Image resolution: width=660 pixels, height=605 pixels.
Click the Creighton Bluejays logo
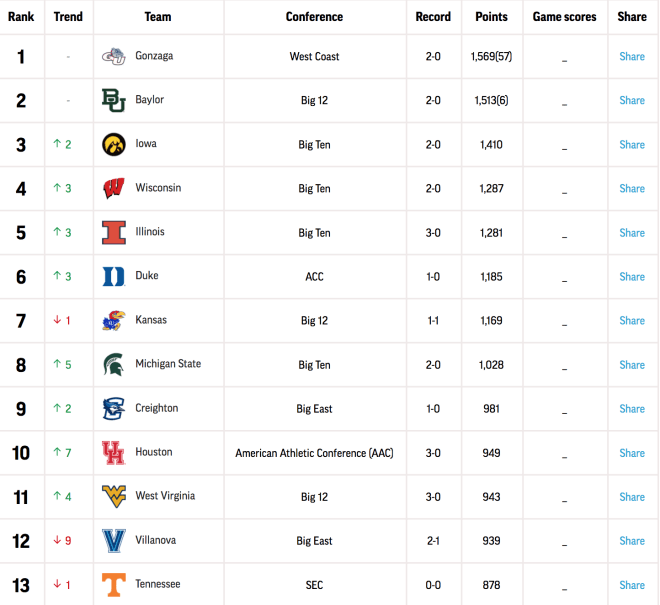114,409
